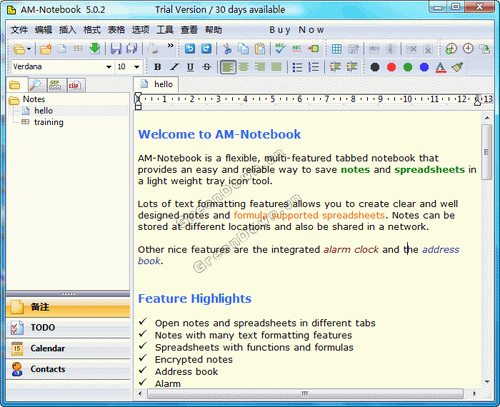Viewport: 500px width, 407px height.
Task: Click the vertical scrollbar down arrow
Action: coord(487,382)
